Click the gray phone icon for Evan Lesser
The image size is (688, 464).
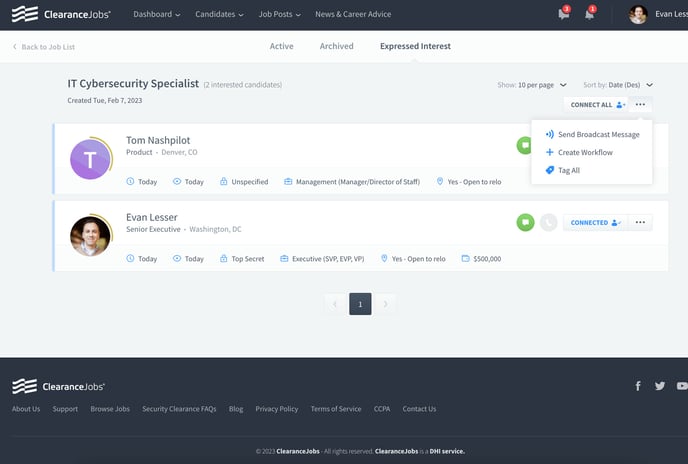tap(548, 222)
